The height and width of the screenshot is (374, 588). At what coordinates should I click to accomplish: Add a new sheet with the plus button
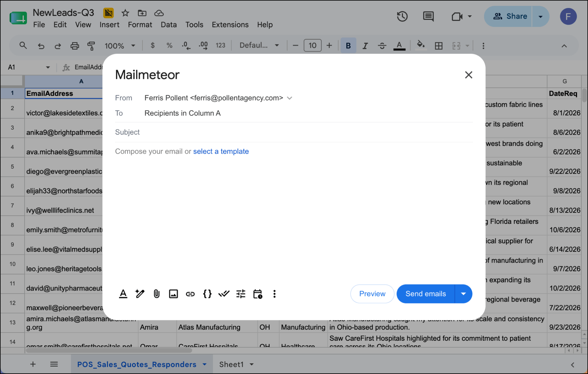33,364
